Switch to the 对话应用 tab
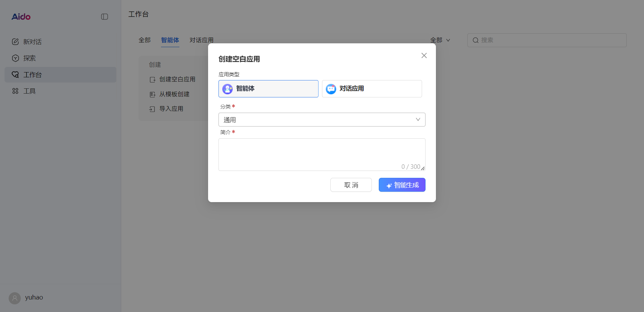The image size is (644, 312). pos(202,40)
